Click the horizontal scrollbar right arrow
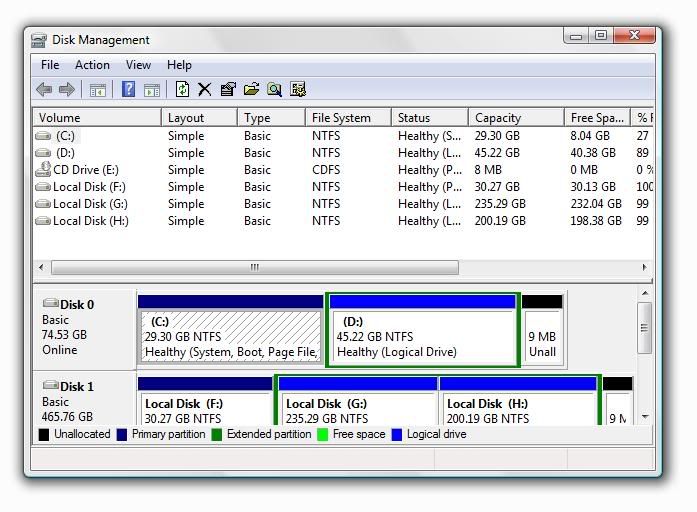Screen dimensions: 697x512 pos(645,268)
